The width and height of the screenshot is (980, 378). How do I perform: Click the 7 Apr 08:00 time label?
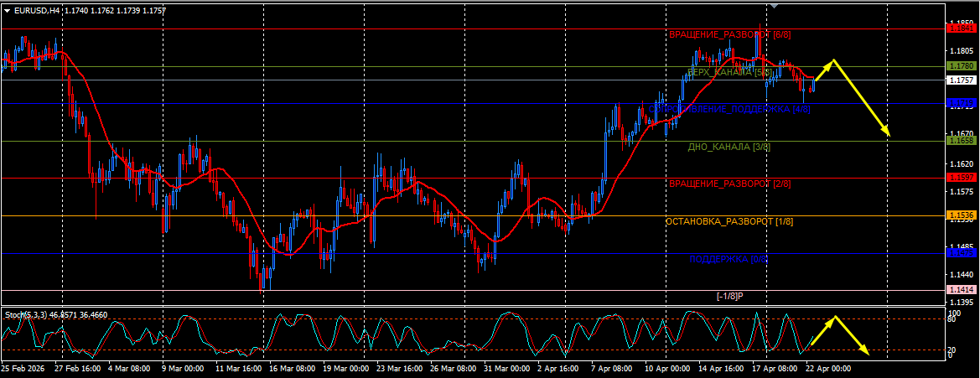point(613,369)
